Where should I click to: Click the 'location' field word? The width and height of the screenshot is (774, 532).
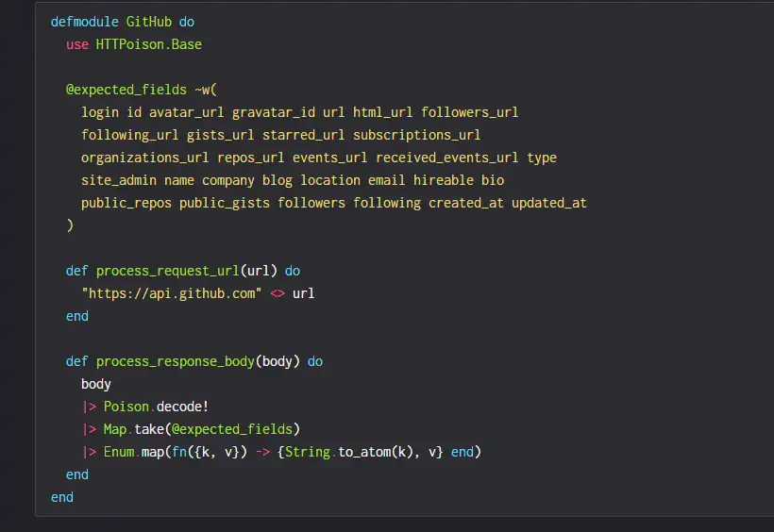pyautogui.click(x=330, y=180)
